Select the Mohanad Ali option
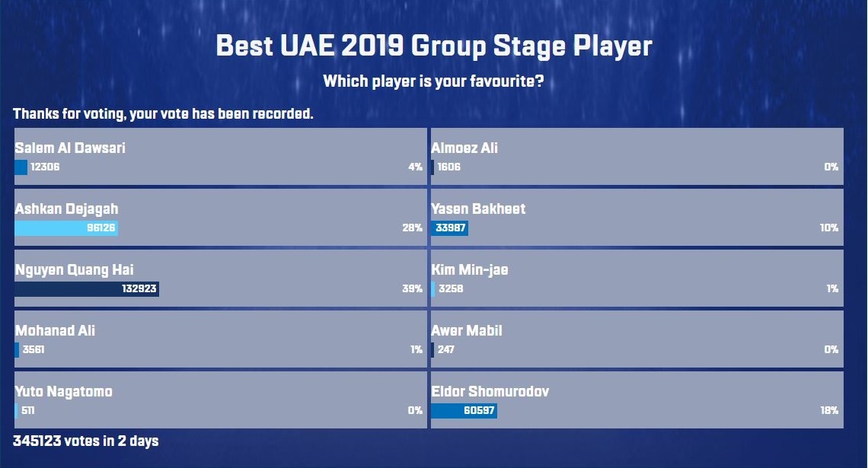The width and height of the screenshot is (868, 468). coord(55,331)
